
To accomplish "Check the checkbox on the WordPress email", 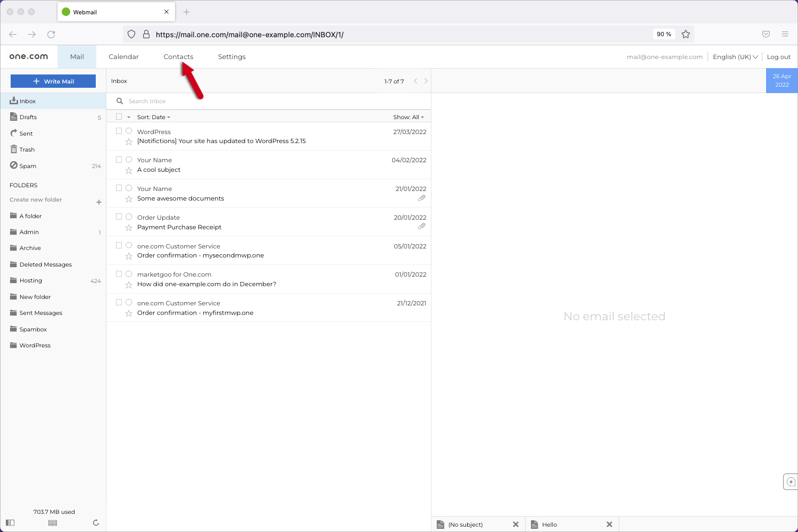I will click(x=119, y=130).
